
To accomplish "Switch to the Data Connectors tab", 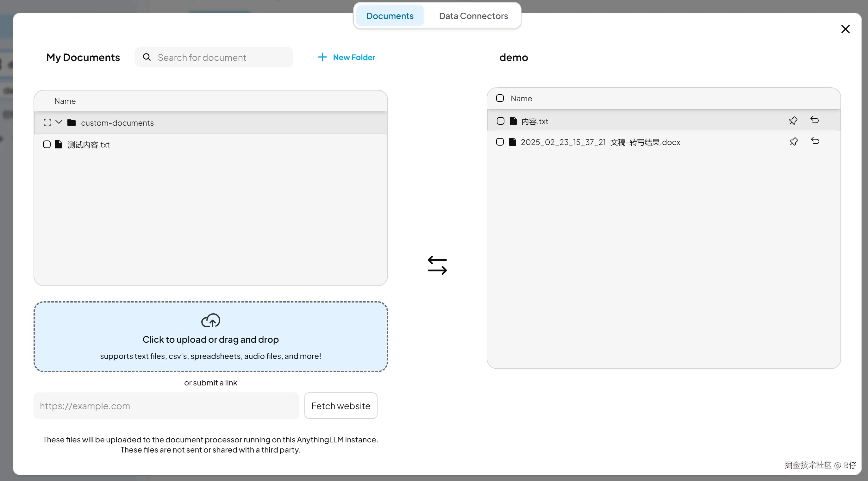I will pos(473,16).
